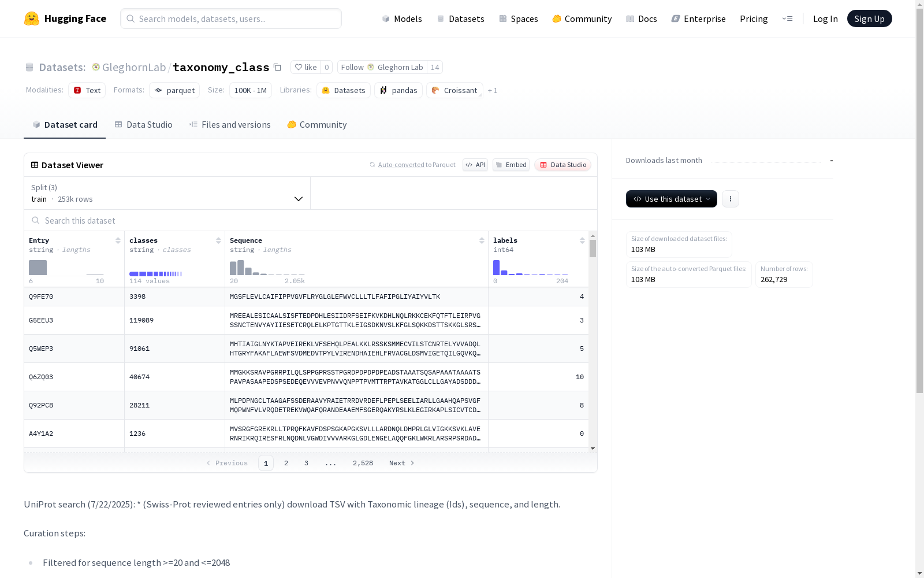Like this dataset
The image size is (924, 578).
click(x=305, y=67)
